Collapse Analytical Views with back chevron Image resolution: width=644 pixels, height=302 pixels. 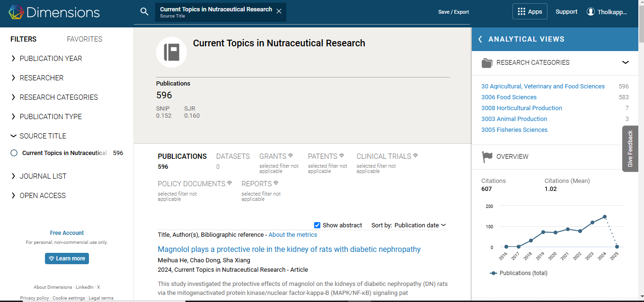[x=480, y=39]
